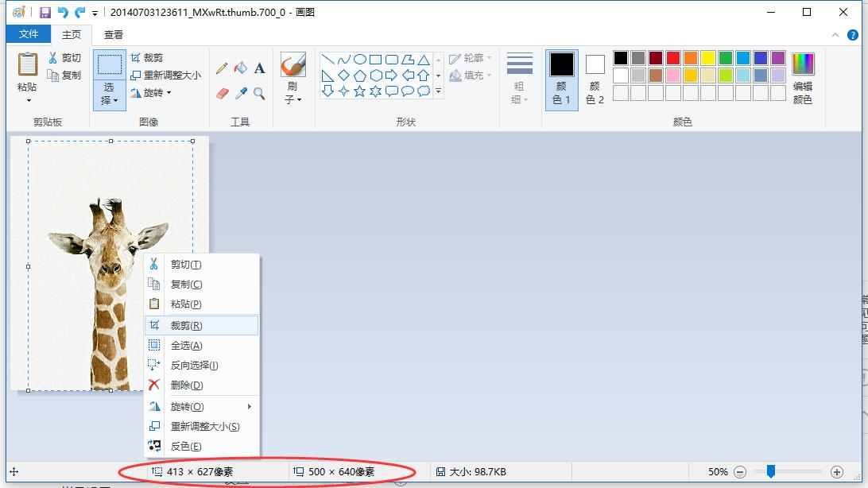Click the Undo arrow in title bar
Screen dimensions: 868x488
(63, 12)
